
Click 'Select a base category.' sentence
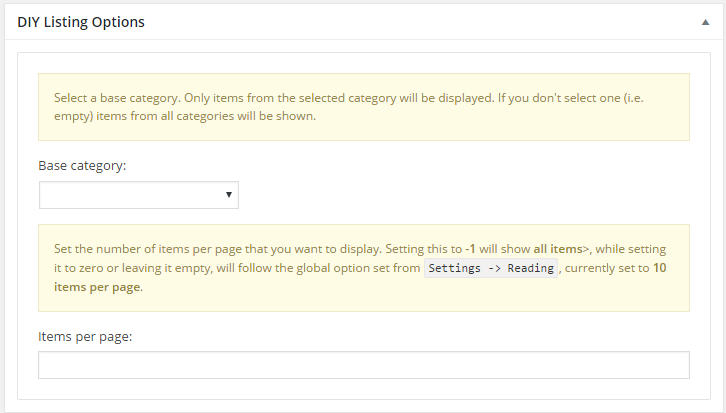118,98
